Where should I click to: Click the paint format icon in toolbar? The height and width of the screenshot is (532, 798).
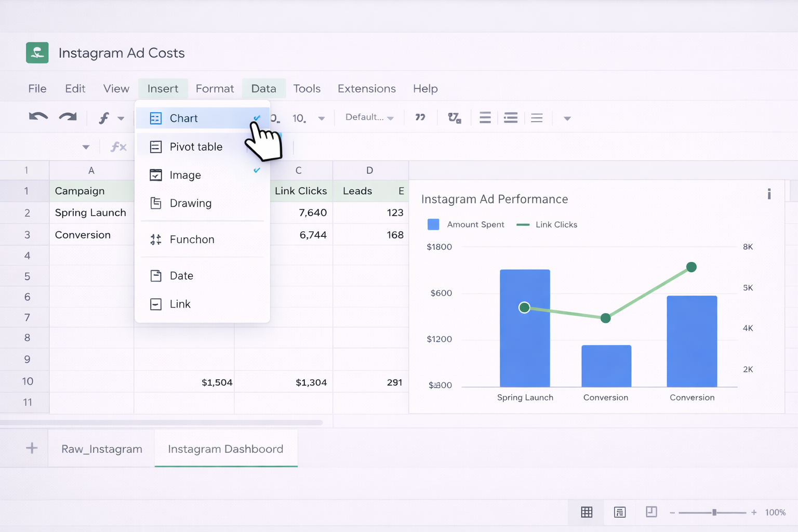(455, 118)
